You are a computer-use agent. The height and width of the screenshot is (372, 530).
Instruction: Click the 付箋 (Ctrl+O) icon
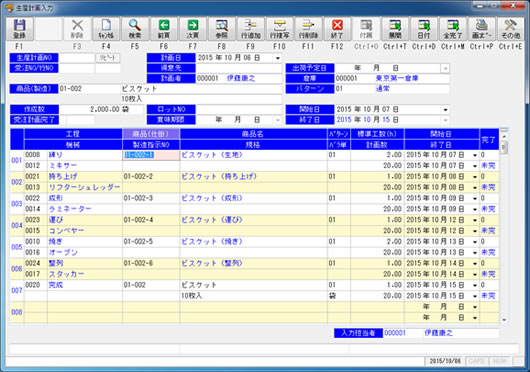(366, 29)
